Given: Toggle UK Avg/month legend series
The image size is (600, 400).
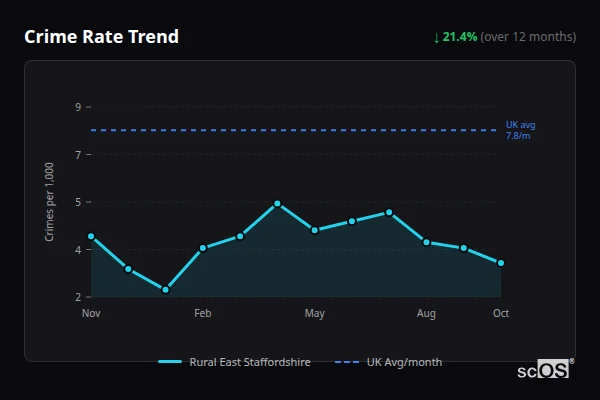Looking at the screenshot, I should (x=404, y=362).
